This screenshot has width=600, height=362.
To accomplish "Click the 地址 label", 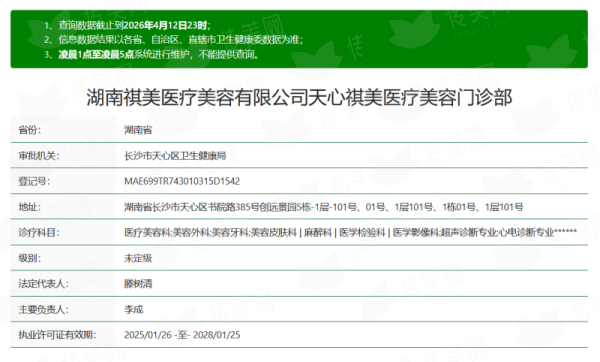I will pyautogui.click(x=29, y=207).
